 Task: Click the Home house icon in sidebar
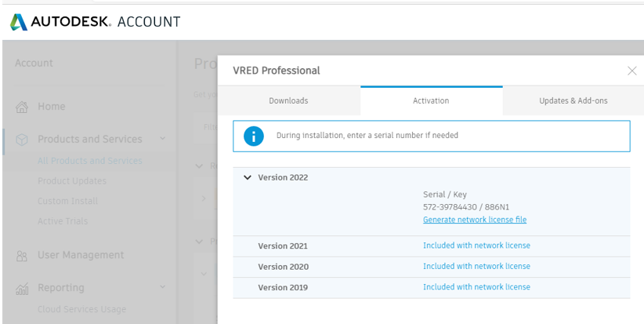coord(23,107)
